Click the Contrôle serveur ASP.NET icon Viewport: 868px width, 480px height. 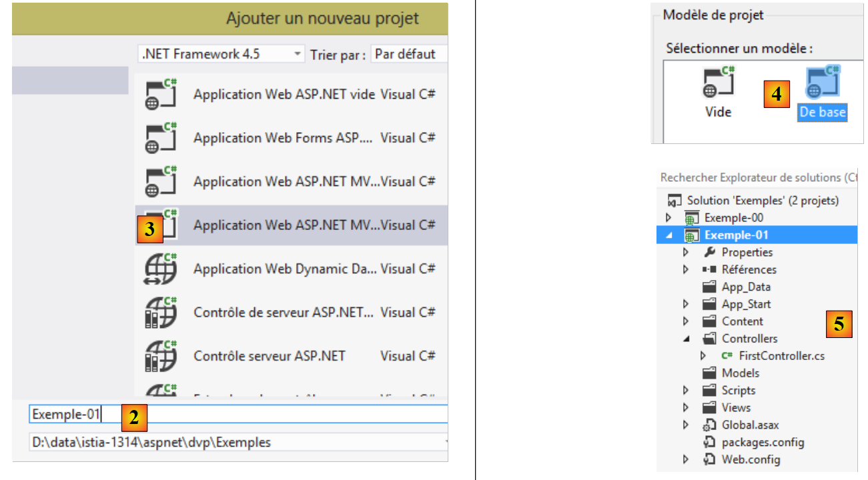[x=161, y=356]
